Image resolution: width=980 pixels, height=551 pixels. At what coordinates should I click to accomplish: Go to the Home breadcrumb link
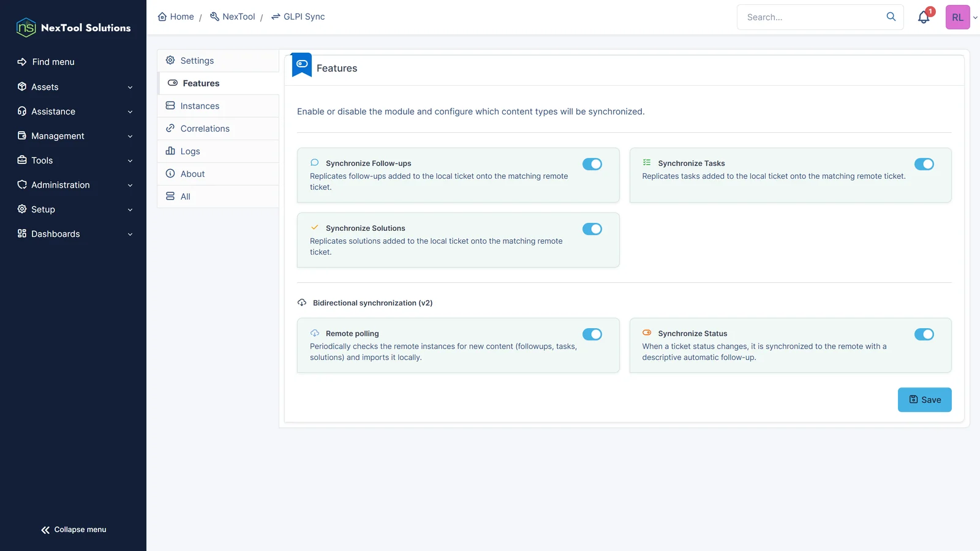tap(176, 17)
